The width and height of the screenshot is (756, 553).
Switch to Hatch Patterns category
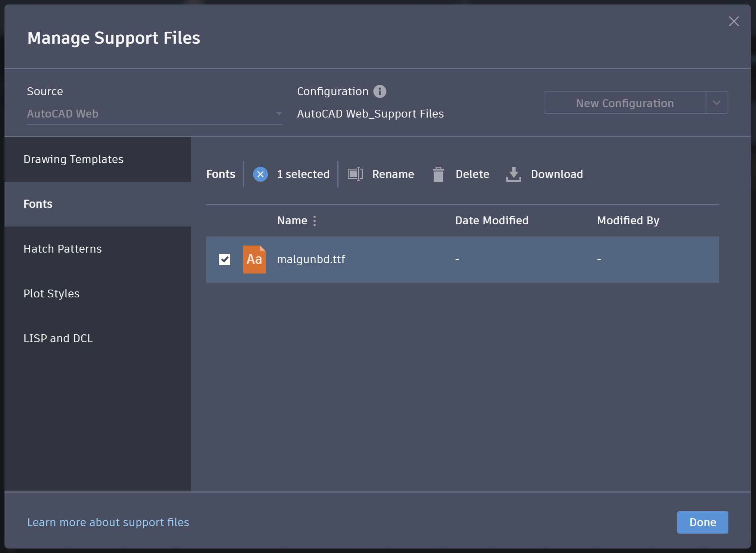pos(63,249)
